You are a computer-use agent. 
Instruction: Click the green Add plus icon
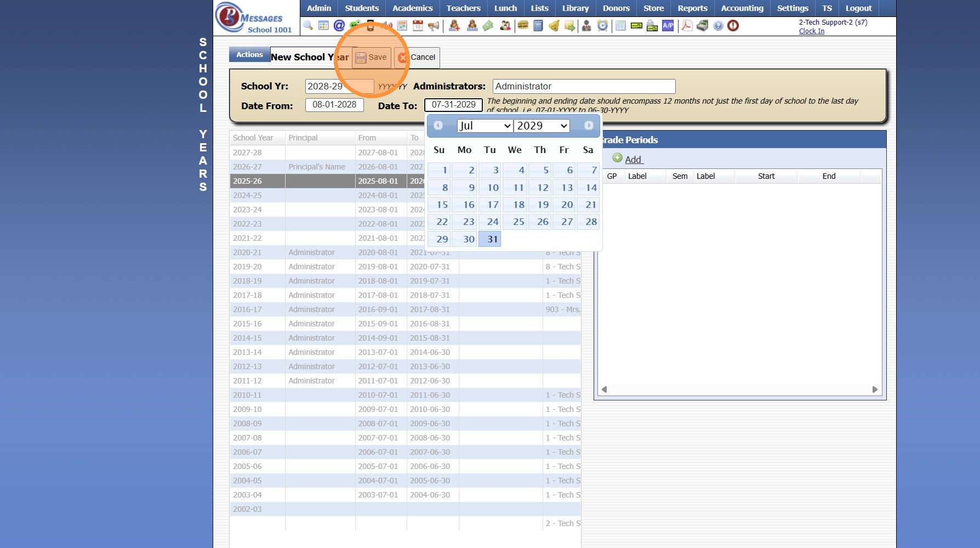pyautogui.click(x=617, y=158)
